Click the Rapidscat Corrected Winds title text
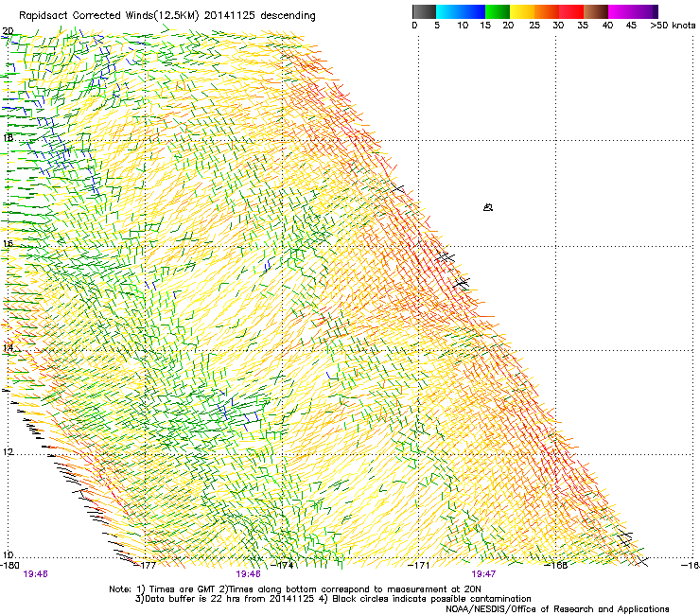700x615 pixels. 167,16
